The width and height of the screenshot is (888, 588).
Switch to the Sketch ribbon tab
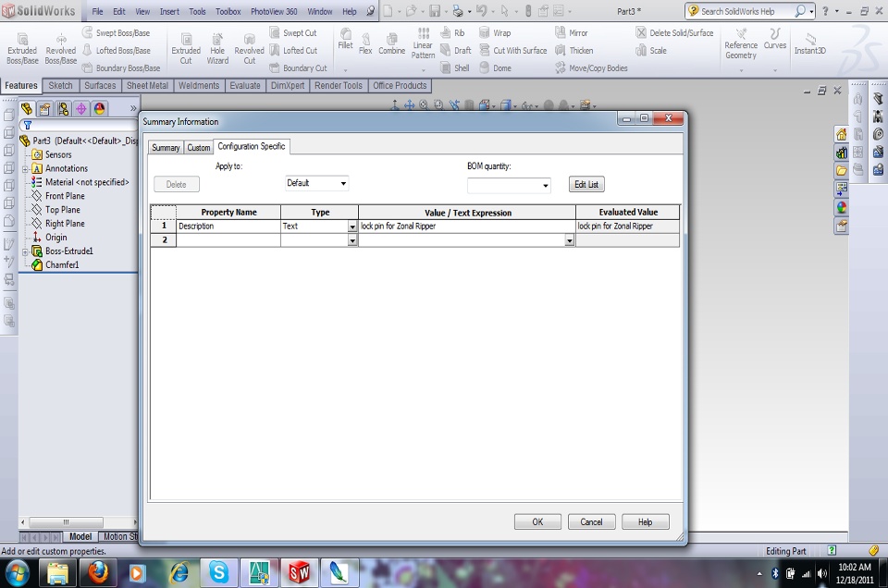(61, 85)
